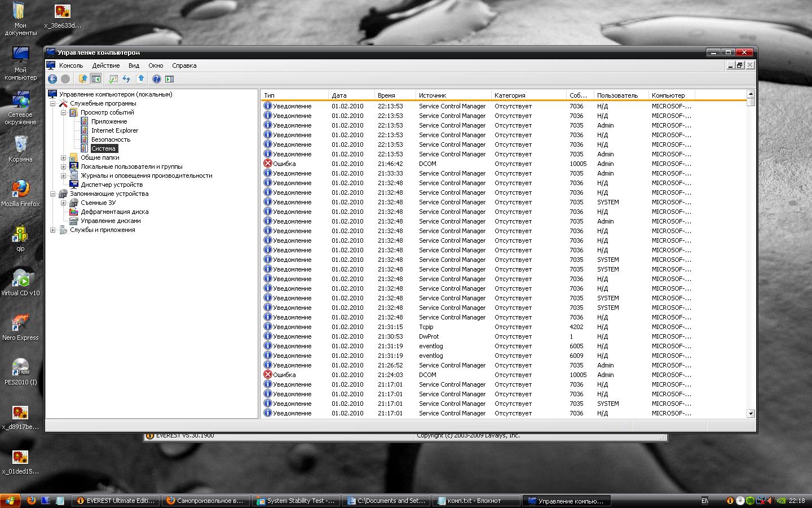Collapse the Просмотр событий tree node
812x508 pixels.
63,112
